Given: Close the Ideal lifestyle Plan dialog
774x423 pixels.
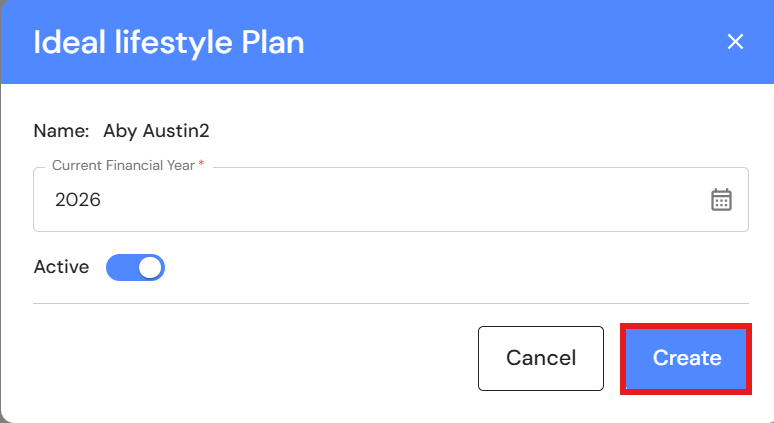Looking at the screenshot, I should pos(735,42).
